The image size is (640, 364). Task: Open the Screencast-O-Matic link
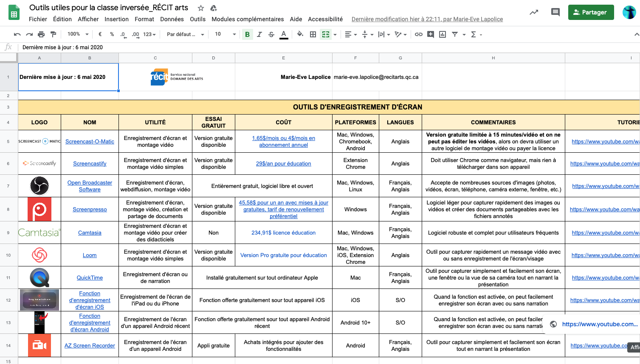pos(90,141)
